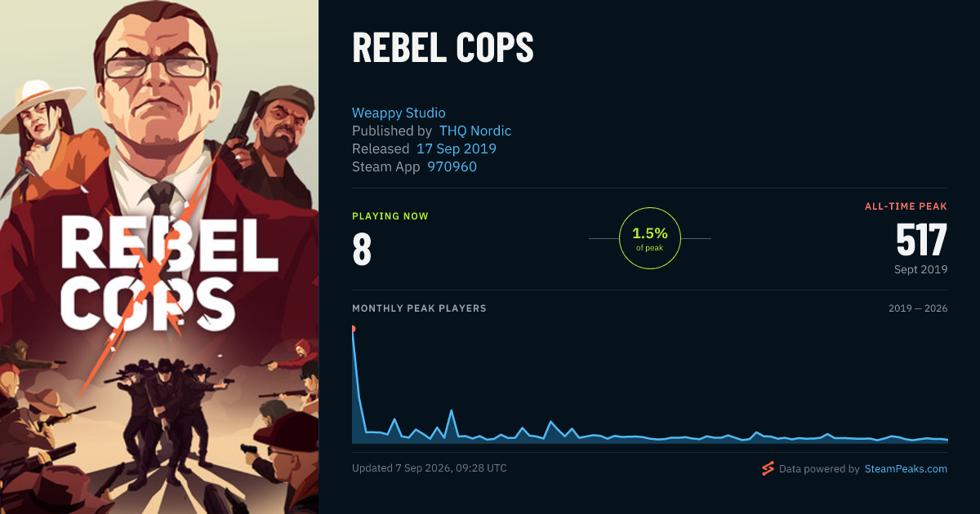Open the THQ Nordic publisher link
980x514 pixels.
point(475,131)
